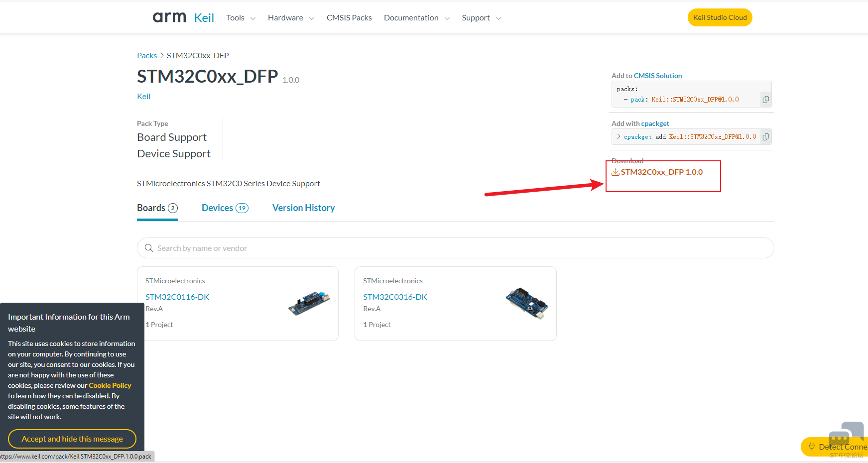
Task: Open the CMSIS Solution link
Action: (658, 76)
